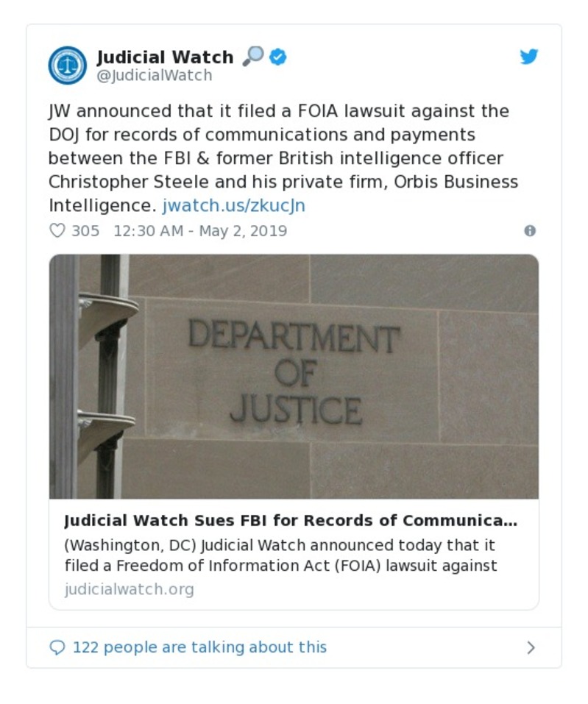This screenshot has width=588, height=704.
Task: Click the speech bubble reply icon
Action: (x=57, y=647)
